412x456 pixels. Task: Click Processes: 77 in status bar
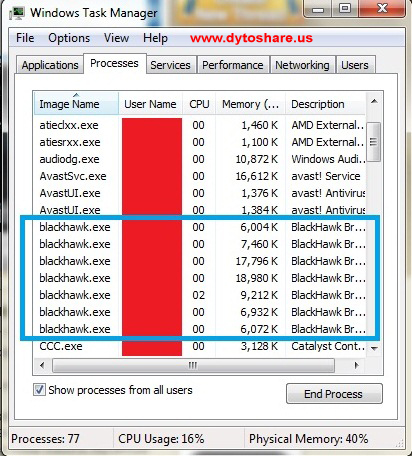45,439
